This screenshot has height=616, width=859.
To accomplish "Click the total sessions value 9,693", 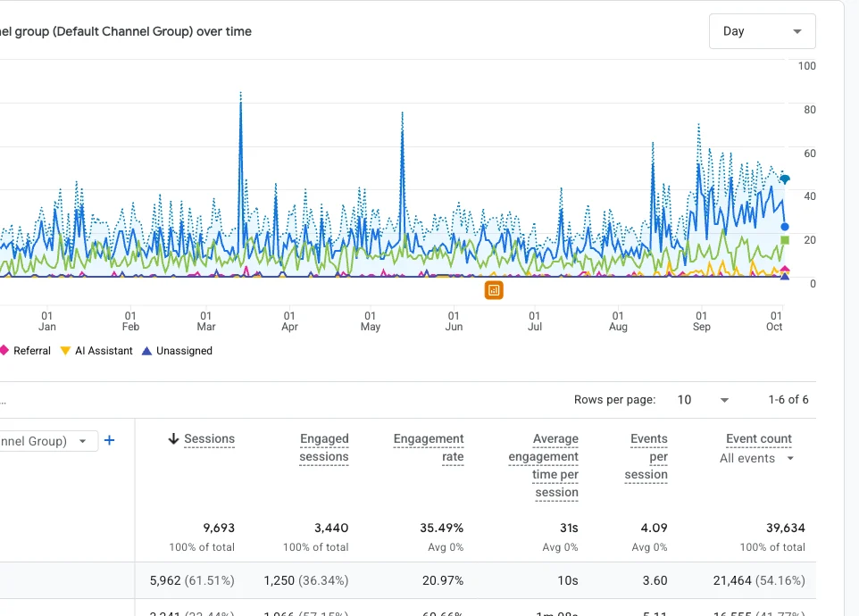I will pyautogui.click(x=219, y=528).
